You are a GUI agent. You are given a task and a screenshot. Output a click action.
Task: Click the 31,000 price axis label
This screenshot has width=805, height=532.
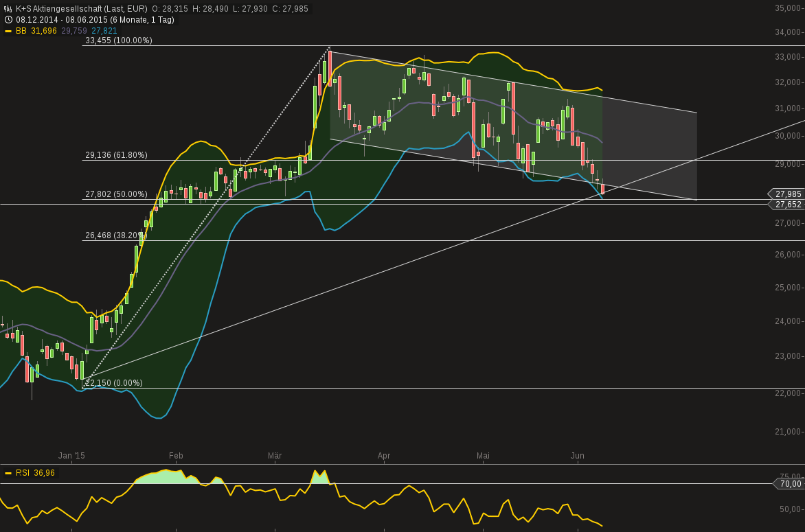tap(787, 108)
